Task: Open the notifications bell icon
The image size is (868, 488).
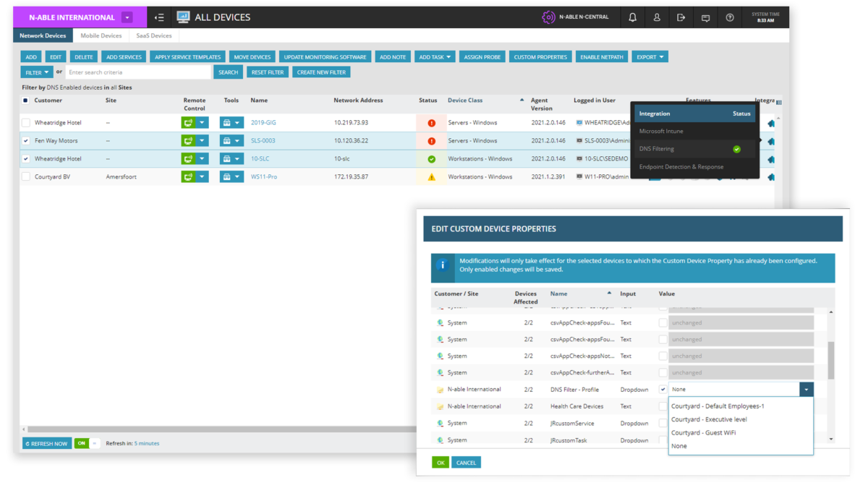Action: coord(633,17)
